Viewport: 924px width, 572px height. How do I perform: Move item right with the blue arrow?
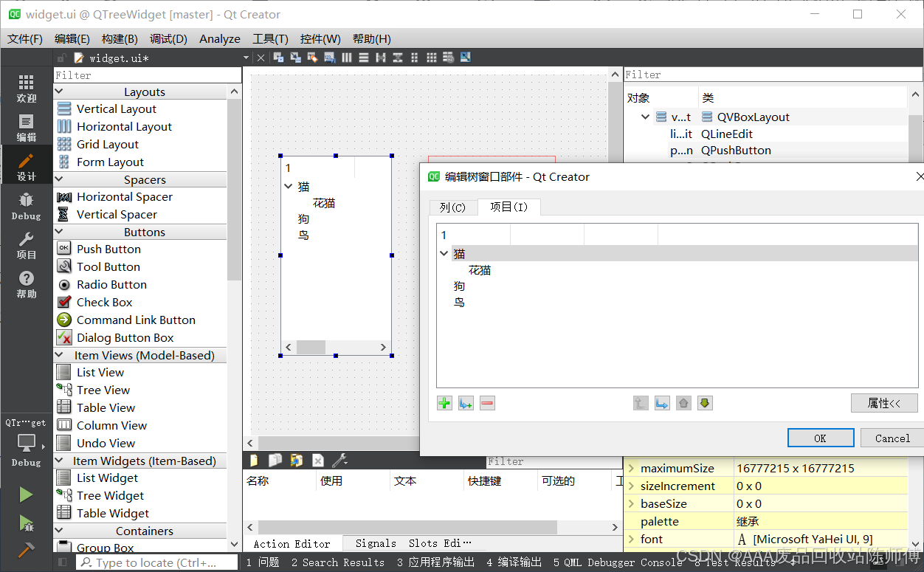point(662,403)
